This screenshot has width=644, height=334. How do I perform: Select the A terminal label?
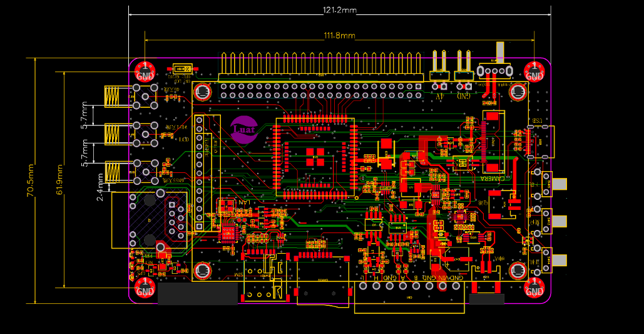(x=402, y=277)
